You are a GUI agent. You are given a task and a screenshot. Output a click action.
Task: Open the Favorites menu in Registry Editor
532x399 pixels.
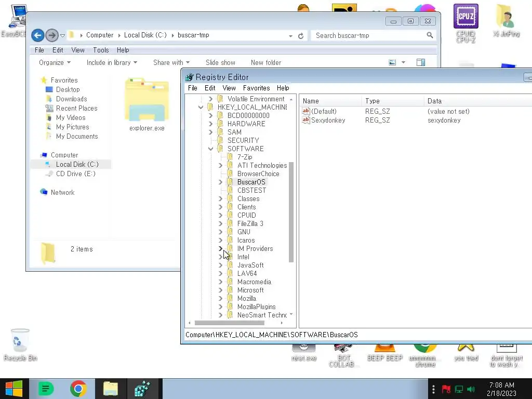click(x=256, y=88)
